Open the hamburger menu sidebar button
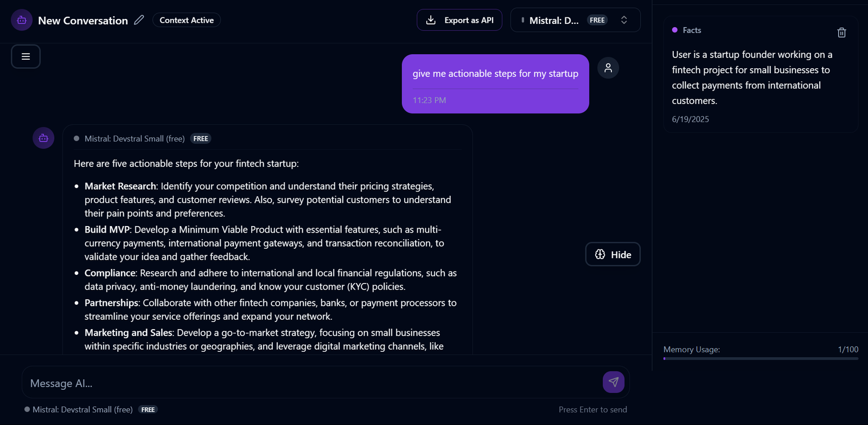Screen dimensions: 868x425 [x=25, y=56]
